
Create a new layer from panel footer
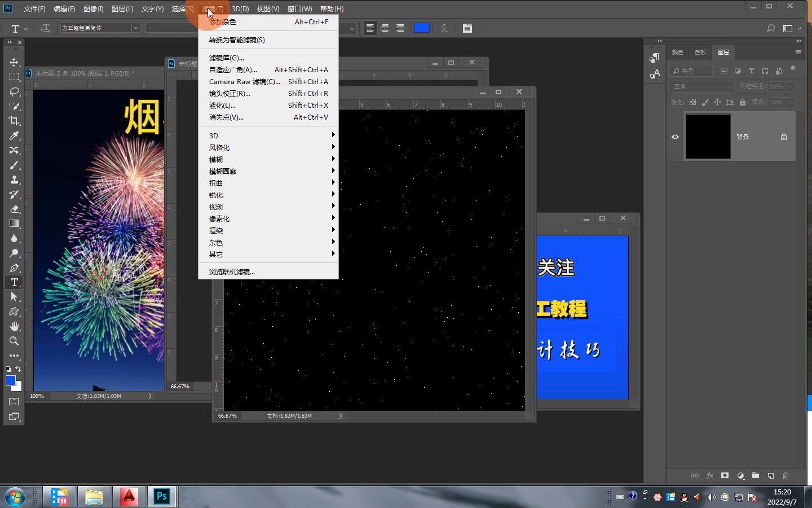tap(770, 476)
